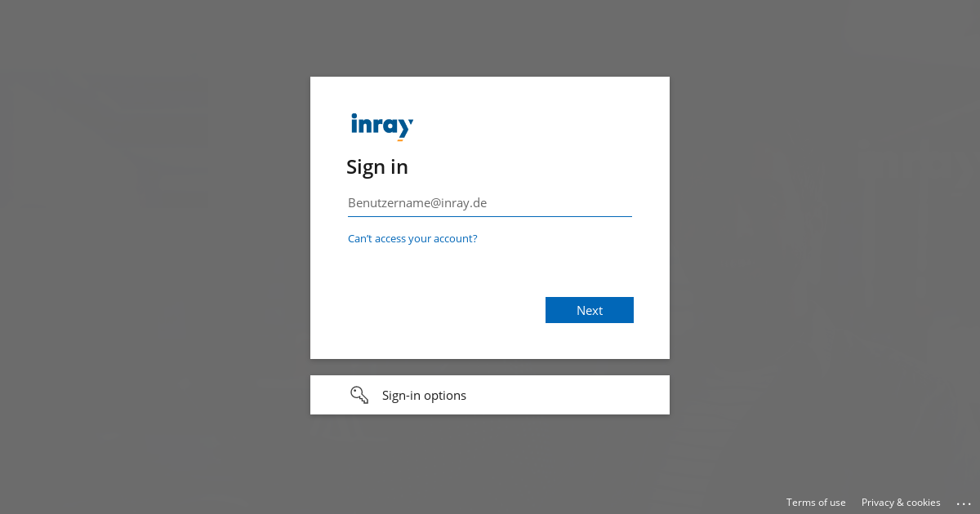Click the underline beneath the username field
Viewport: 980px width, 514px height.
(490, 216)
